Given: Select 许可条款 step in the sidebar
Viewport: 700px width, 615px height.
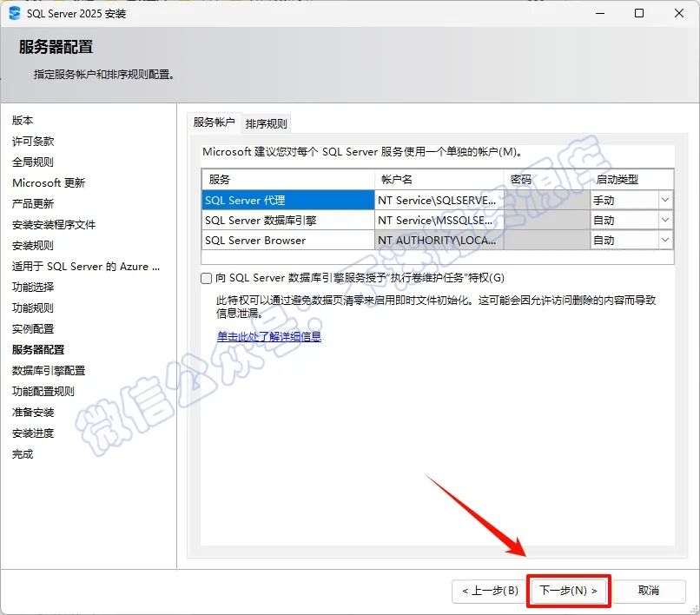Looking at the screenshot, I should (x=33, y=141).
